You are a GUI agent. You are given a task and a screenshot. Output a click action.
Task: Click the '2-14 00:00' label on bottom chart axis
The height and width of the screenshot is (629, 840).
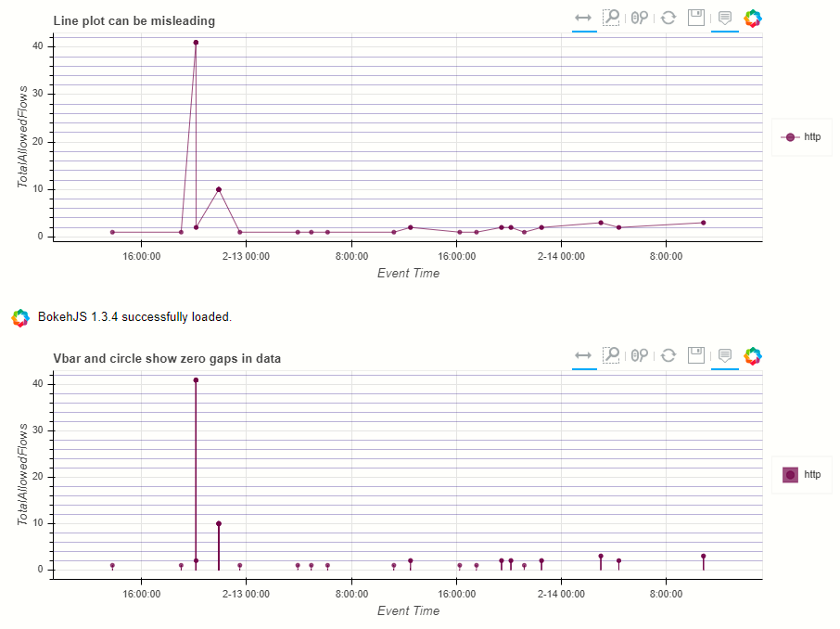point(561,594)
